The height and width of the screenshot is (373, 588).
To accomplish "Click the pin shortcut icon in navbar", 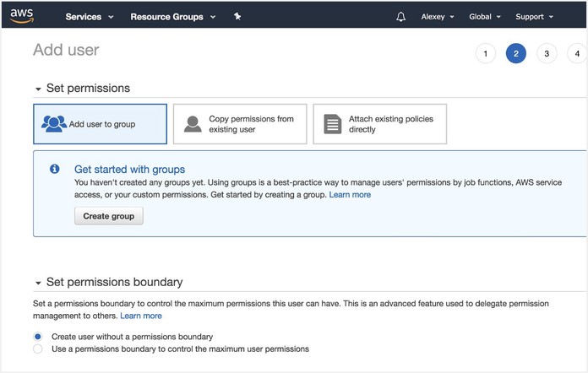I will click(237, 16).
